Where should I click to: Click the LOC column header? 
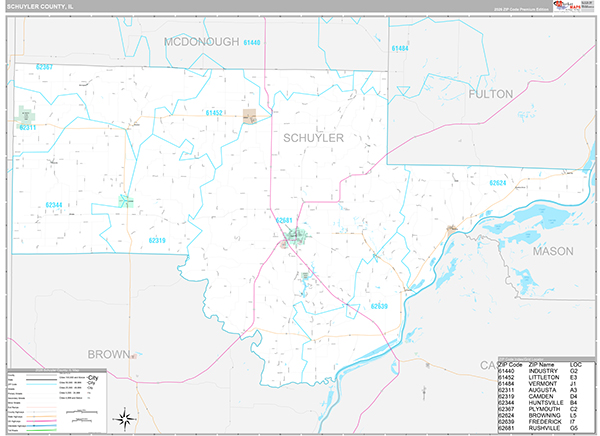[x=576, y=365]
